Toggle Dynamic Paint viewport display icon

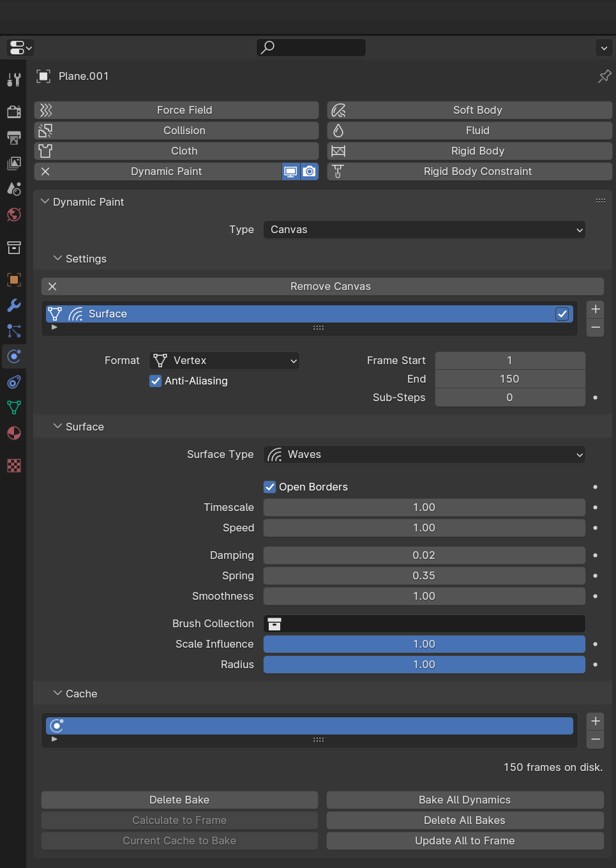coord(291,171)
